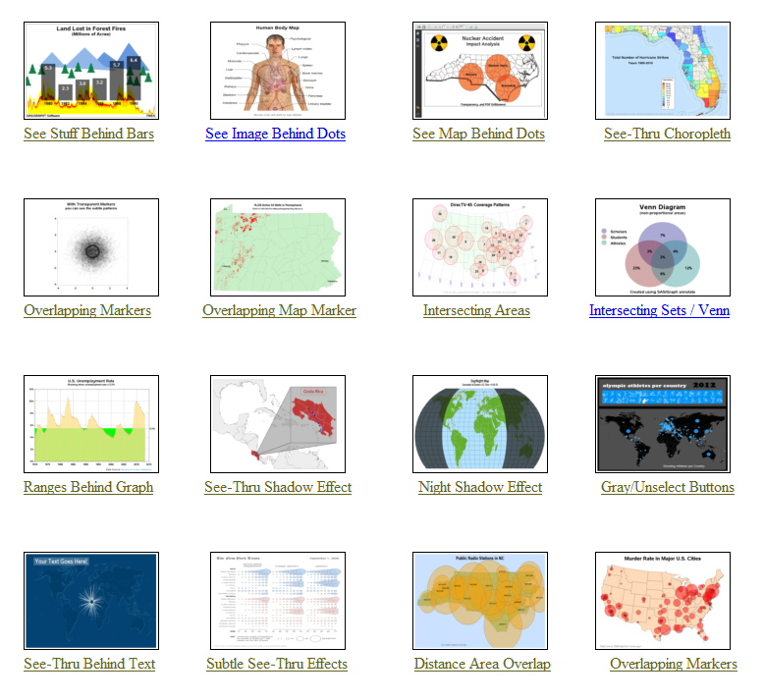The width and height of the screenshot is (764, 700).
Task: Click the Venn Diagram thumbnail image
Action: (663, 247)
